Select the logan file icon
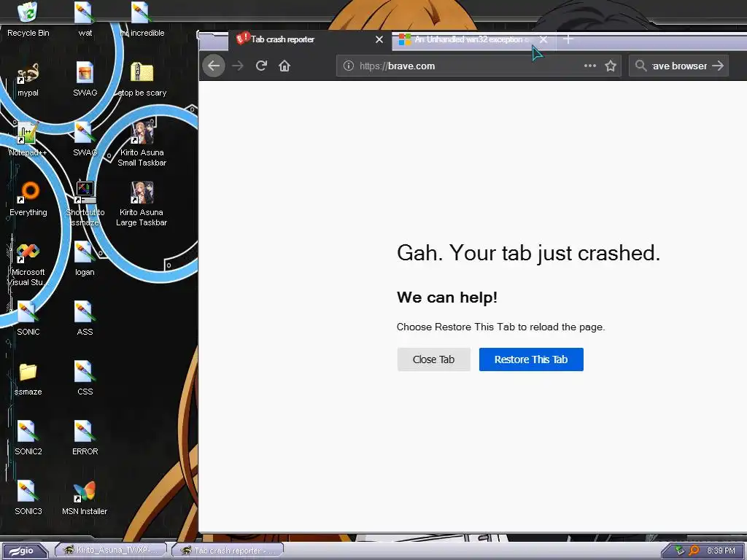Viewport: 747px width, 560px height. [85, 258]
